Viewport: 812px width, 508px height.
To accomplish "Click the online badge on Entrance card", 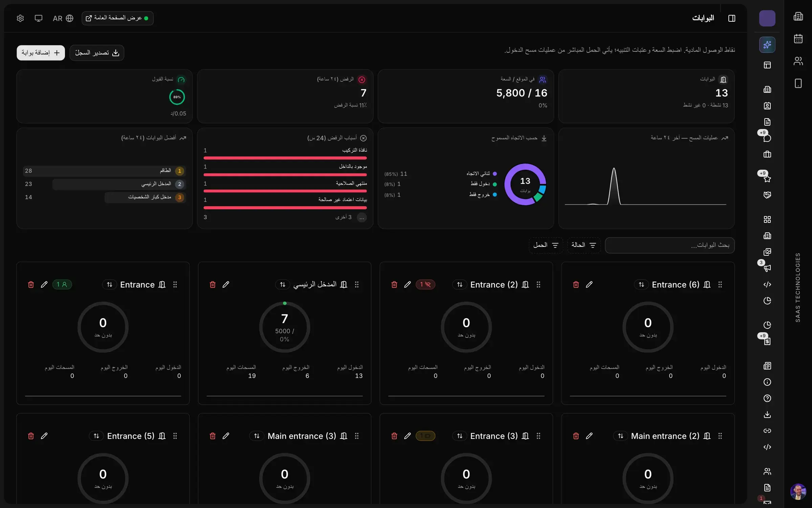I will tap(62, 284).
